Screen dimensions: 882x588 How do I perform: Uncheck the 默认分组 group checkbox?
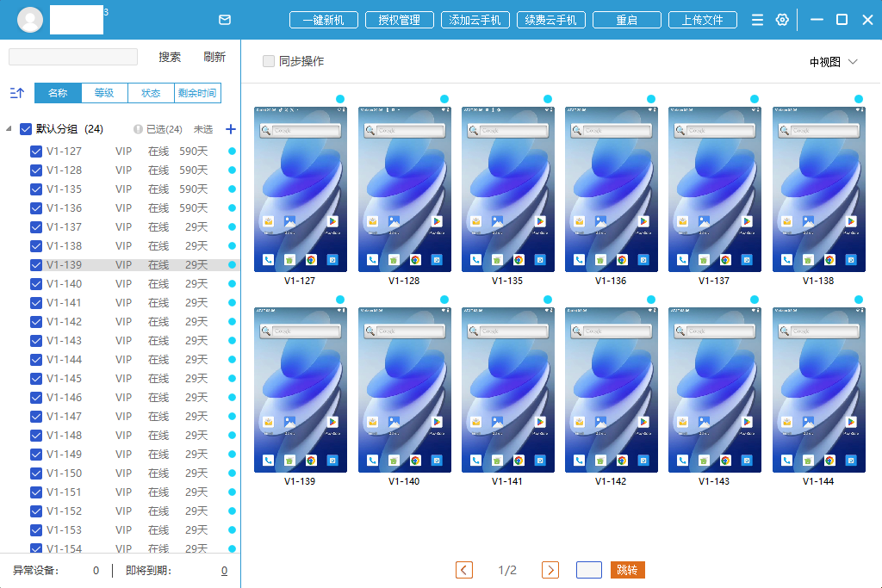tap(26, 129)
